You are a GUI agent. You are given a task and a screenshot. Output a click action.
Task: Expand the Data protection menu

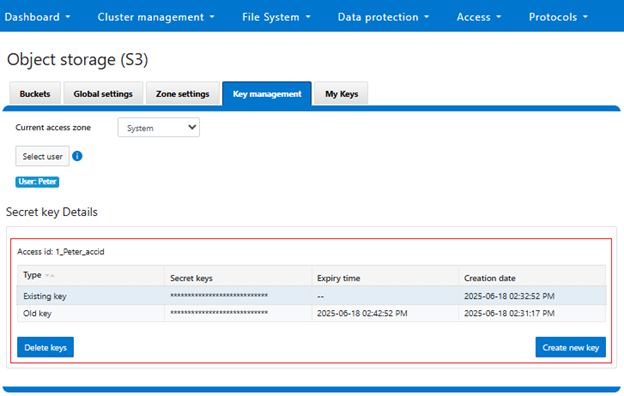click(383, 17)
